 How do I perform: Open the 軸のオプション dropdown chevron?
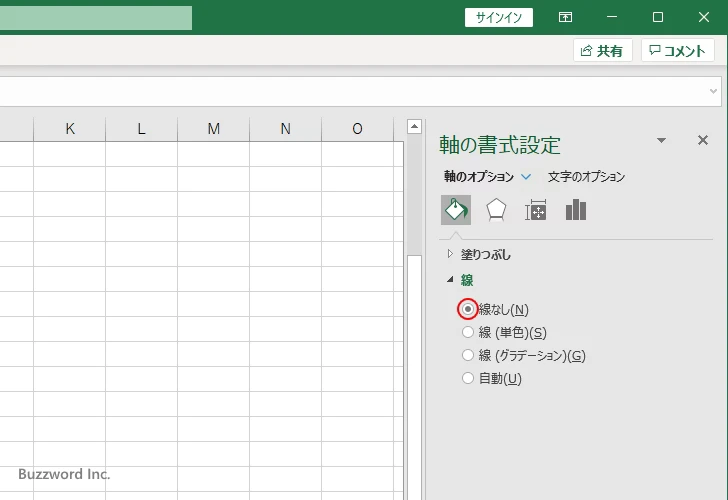[526, 177]
